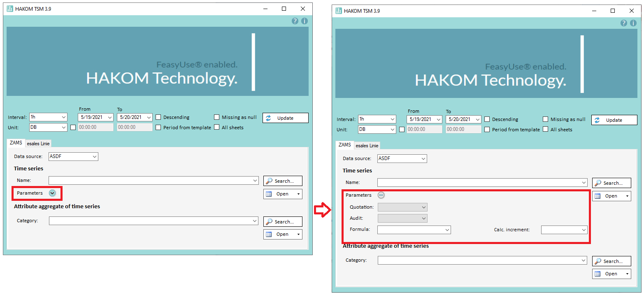Toggle Descending checkbox in right window
644x293 pixels.
pyautogui.click(x=487, y=119)
